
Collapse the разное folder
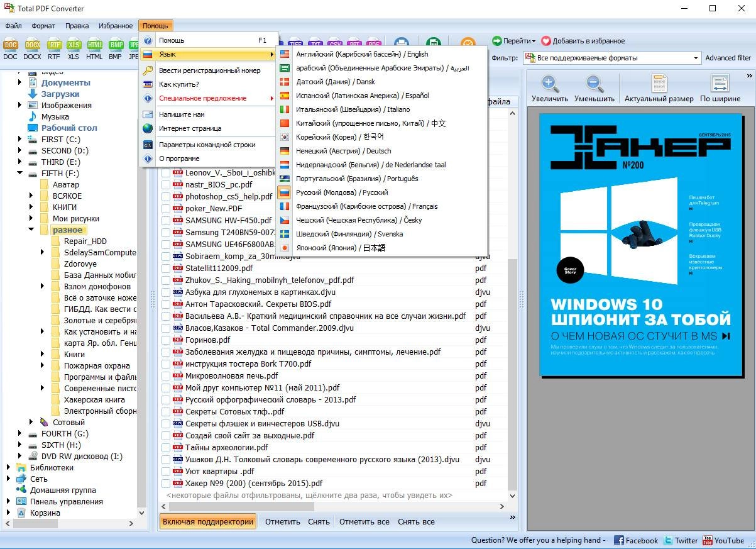click(31, 230)
